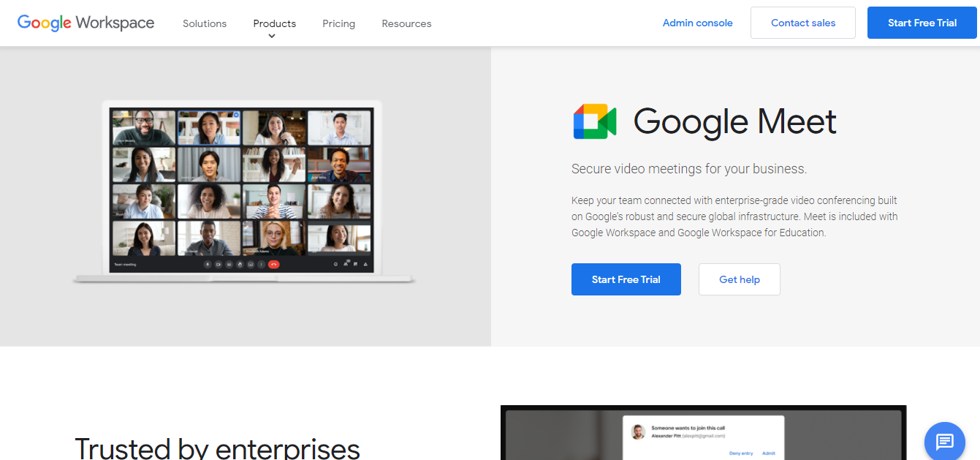Open the Solutions menu

(205, 23)
